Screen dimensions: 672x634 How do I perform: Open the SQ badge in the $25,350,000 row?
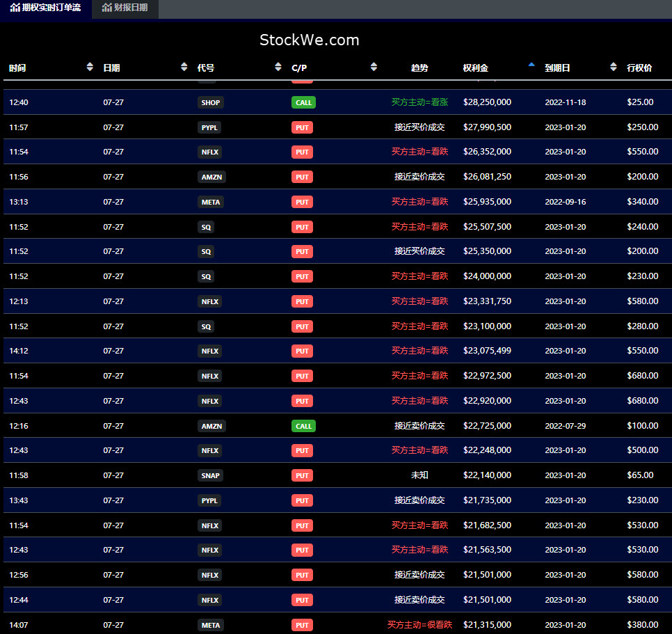click(x=206, y=251)
